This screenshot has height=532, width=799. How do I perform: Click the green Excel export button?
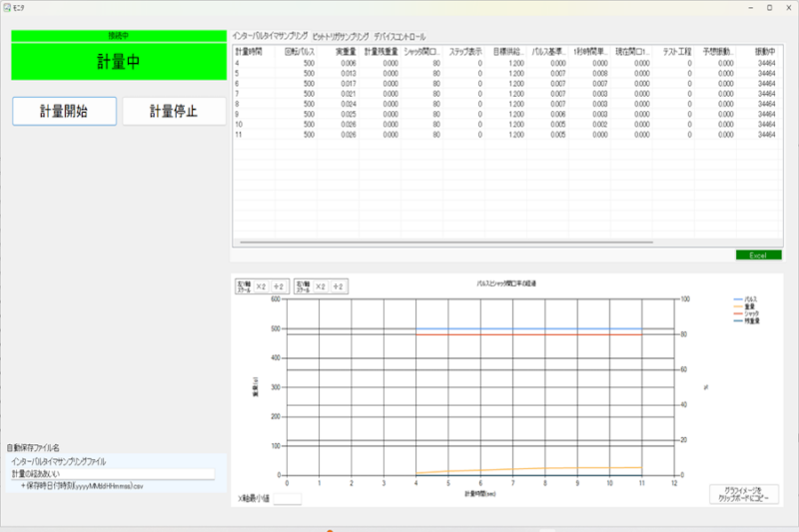pos(758,256)
